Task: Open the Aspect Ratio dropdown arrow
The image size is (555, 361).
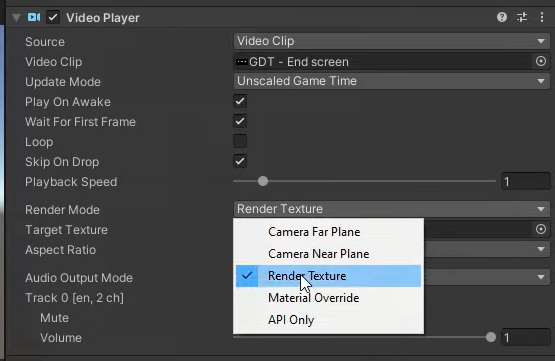Action: click(x=540, y=249)
